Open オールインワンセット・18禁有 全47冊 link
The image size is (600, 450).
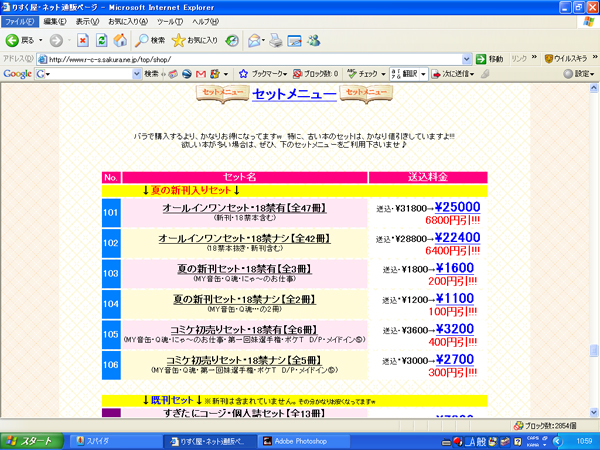click(x=244, y=208)
